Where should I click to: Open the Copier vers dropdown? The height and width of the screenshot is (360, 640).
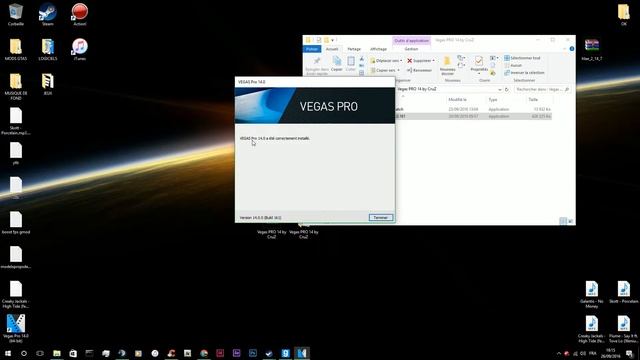(x=385, y=70)
